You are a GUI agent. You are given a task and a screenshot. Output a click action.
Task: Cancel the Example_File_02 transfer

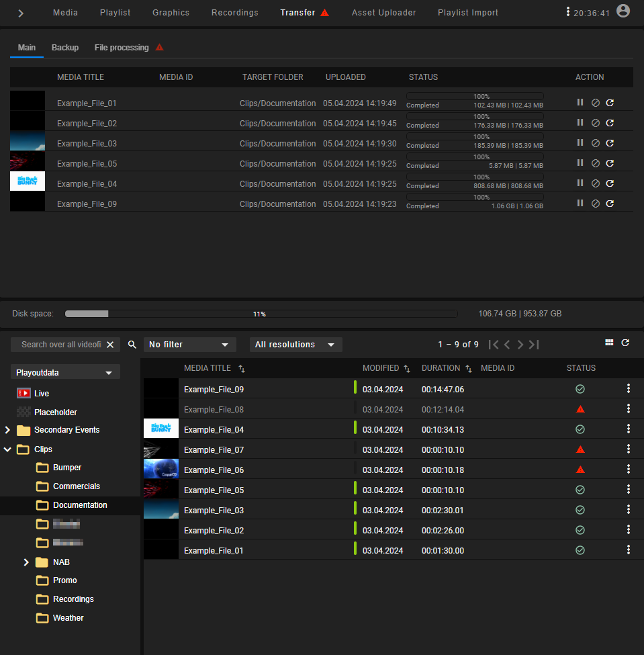[595, 122]
